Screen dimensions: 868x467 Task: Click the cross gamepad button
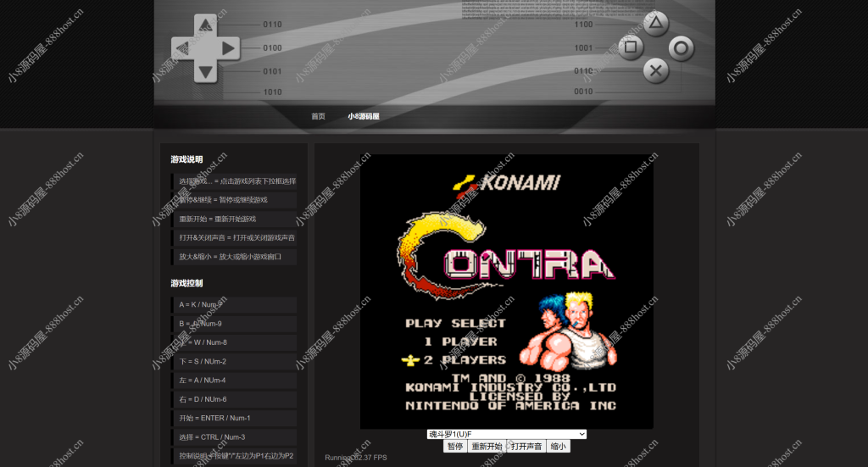coord(656,71)
